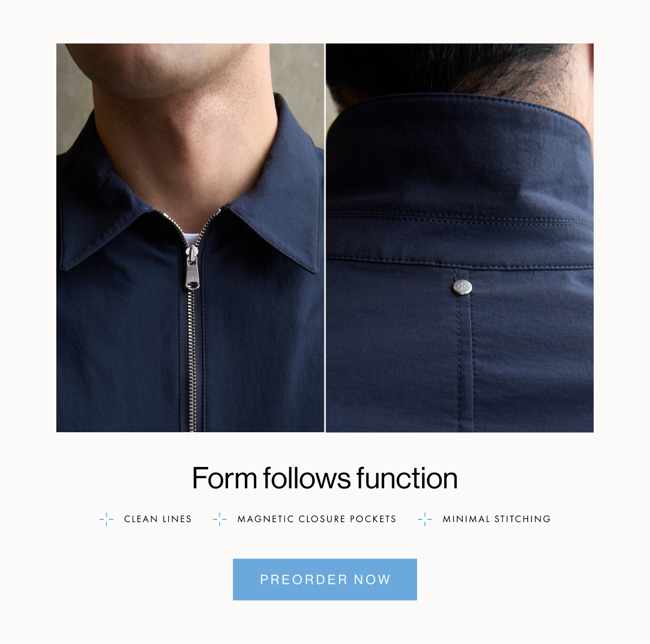Open the front zipper collar photo
650x644 pixels.
(190, 238)
